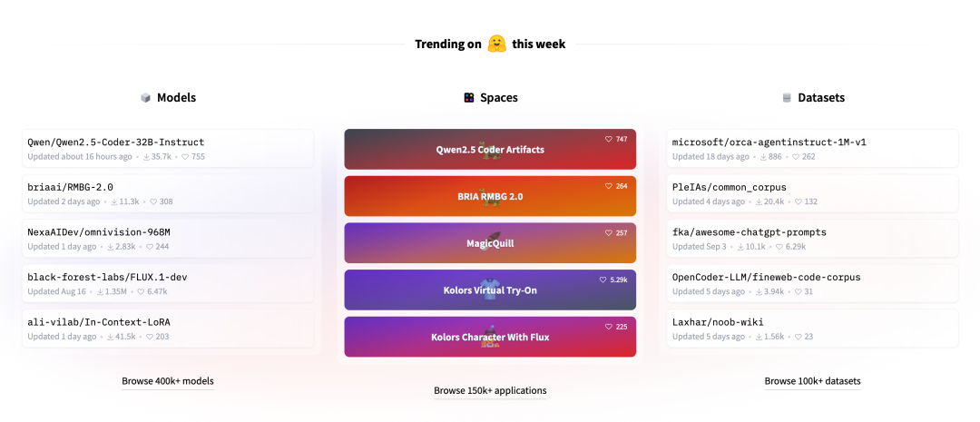The height and width of the screenshot is (422, 980).
Task: Launch the MagicQuill space
Action: tap(490, 243)
